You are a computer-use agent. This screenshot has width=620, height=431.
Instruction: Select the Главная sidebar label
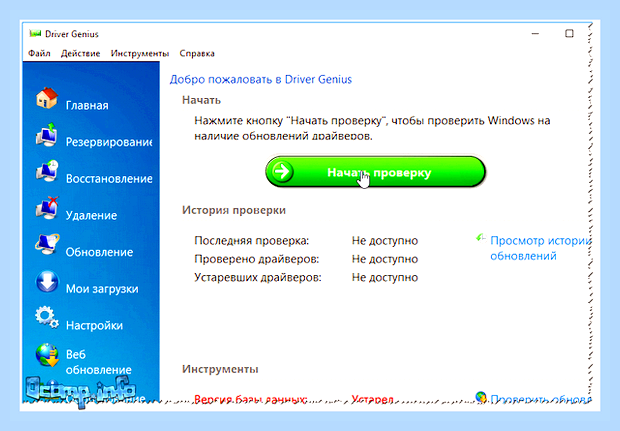[x=87, y=106]
